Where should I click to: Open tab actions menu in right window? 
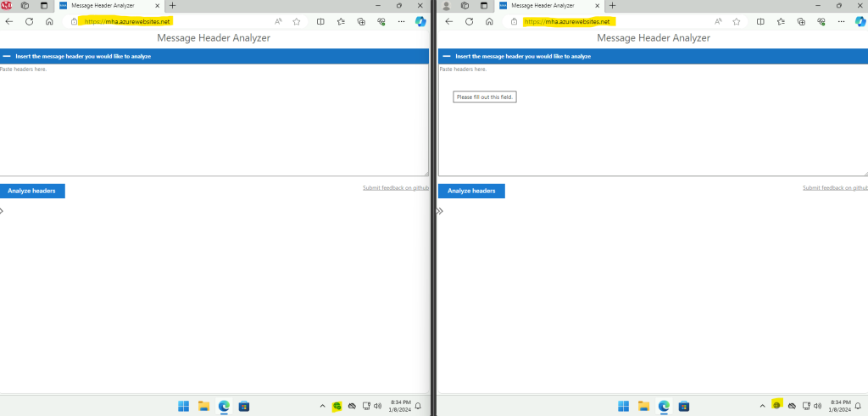(484, 6)
